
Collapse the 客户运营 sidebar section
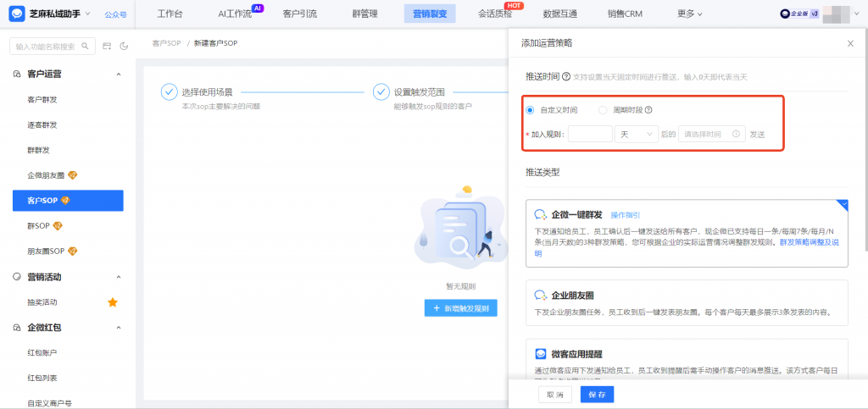(119, 75)
